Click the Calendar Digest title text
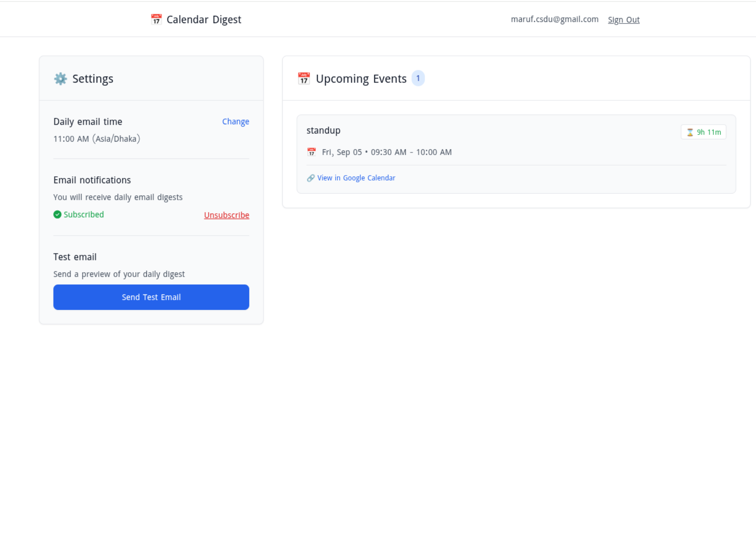 (204, 20)
